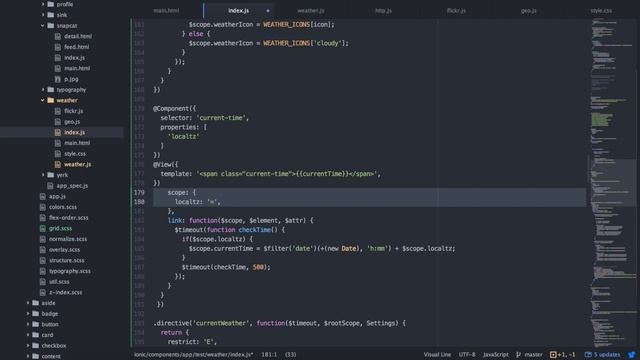Expand the button folder

28,324
